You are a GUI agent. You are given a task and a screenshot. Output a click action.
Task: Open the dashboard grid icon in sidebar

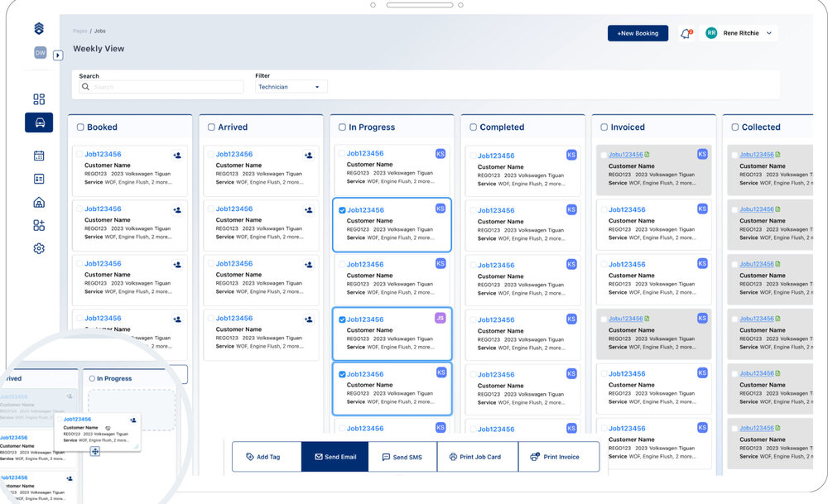(39, 99)
